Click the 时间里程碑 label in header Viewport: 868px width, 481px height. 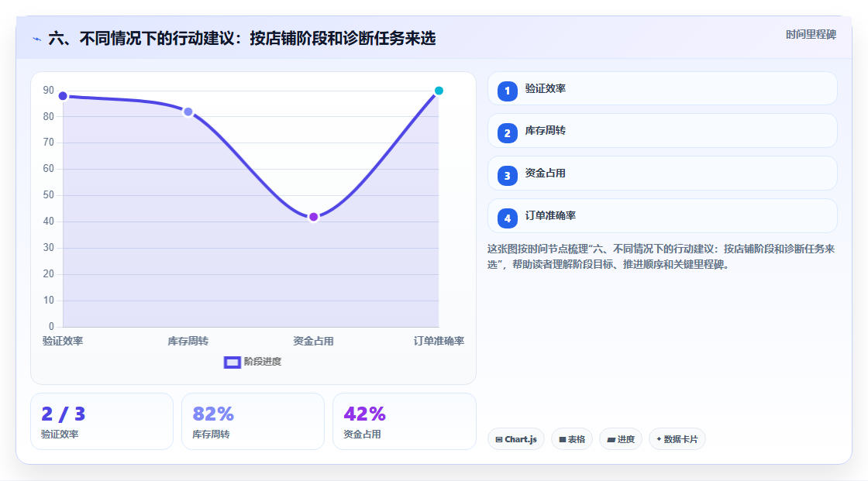click(811, 34)
